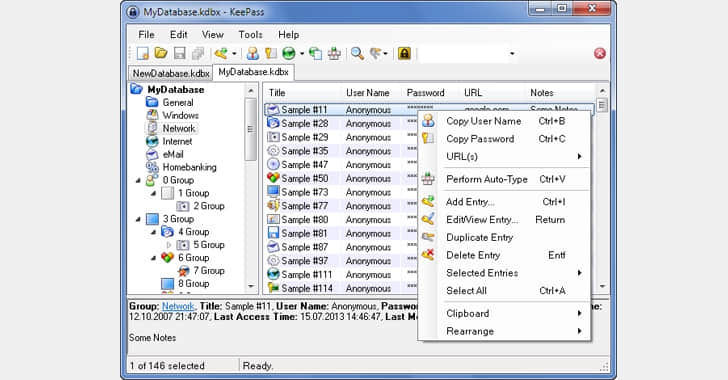Open a database with the folder icon

click(x=161, y=53)
